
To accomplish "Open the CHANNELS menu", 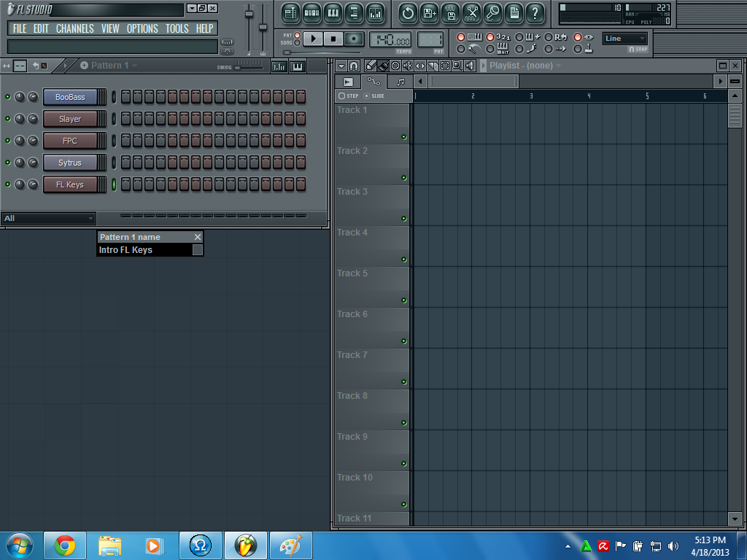I will 75,28.
